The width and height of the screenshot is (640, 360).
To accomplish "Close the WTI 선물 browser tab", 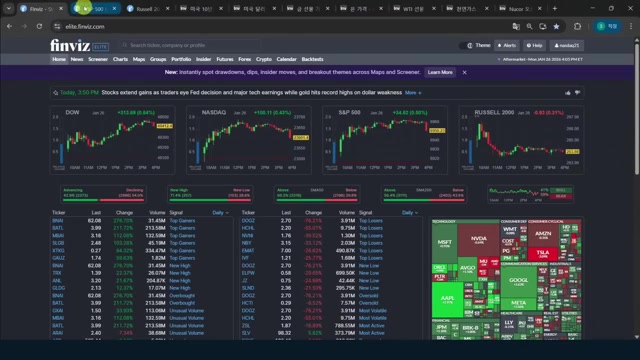I will [433, 8].
